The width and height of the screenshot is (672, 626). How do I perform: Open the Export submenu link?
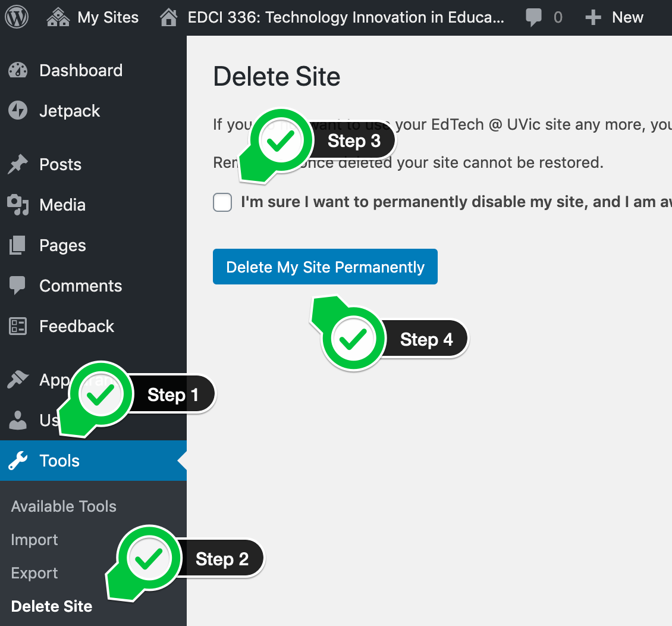pyautogui.click(x=34, y=573)
